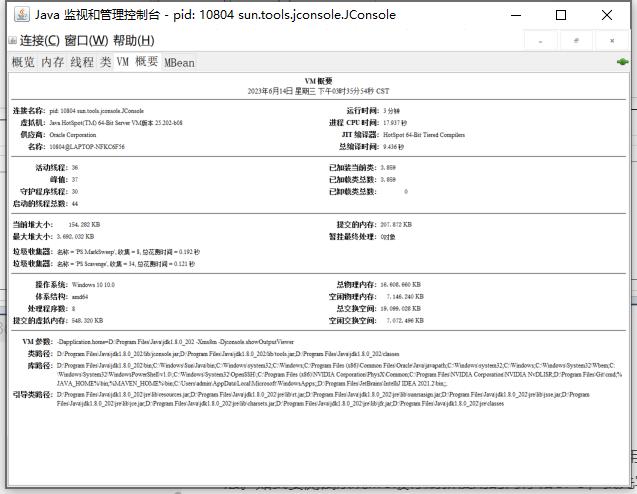Image resolution: width=637 pixels, height=494 pixels.
Task: Click the 当前堆大小 value '154, 282 KB'
Action: point(84,225)
